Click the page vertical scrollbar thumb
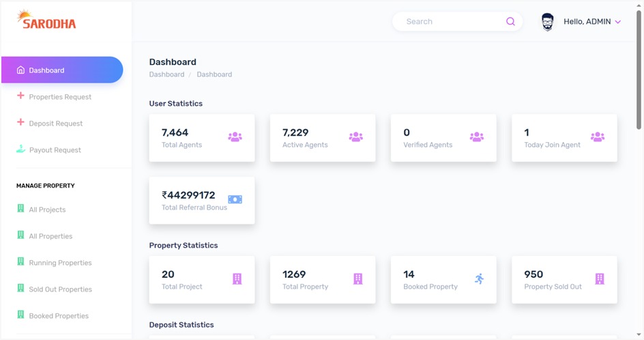The image size is (644, 340). click(639, 70)
